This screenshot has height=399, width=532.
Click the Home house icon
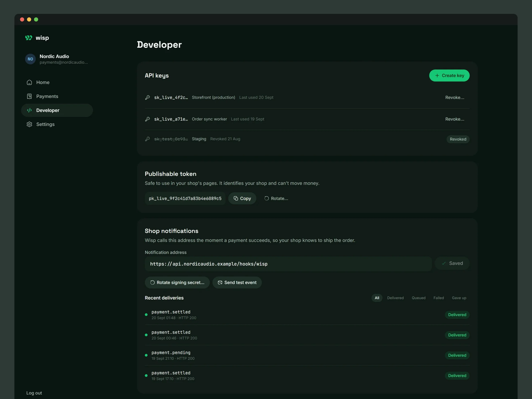(x=29, y=82)
